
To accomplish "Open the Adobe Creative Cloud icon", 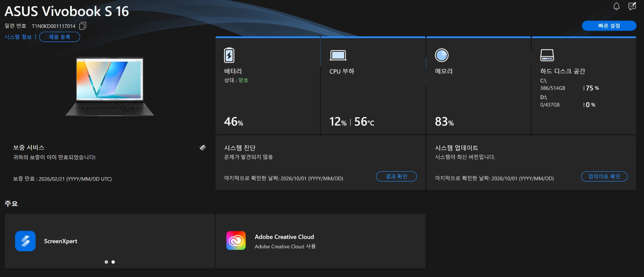I will point(236,241).
